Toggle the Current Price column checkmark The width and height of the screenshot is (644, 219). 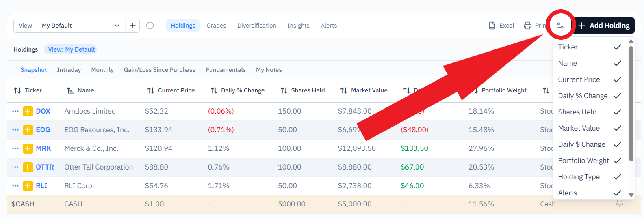pyautogui.click(x=617, y=79)
